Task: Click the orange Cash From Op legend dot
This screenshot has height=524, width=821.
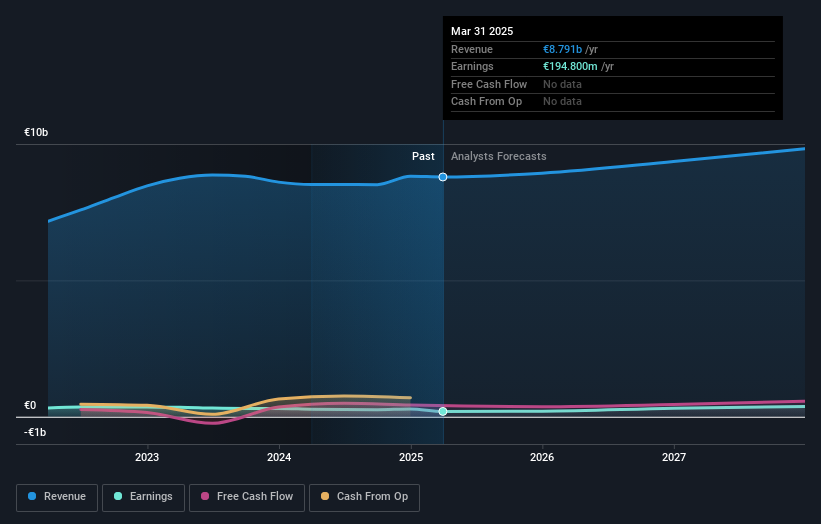Action: point(325,496)
